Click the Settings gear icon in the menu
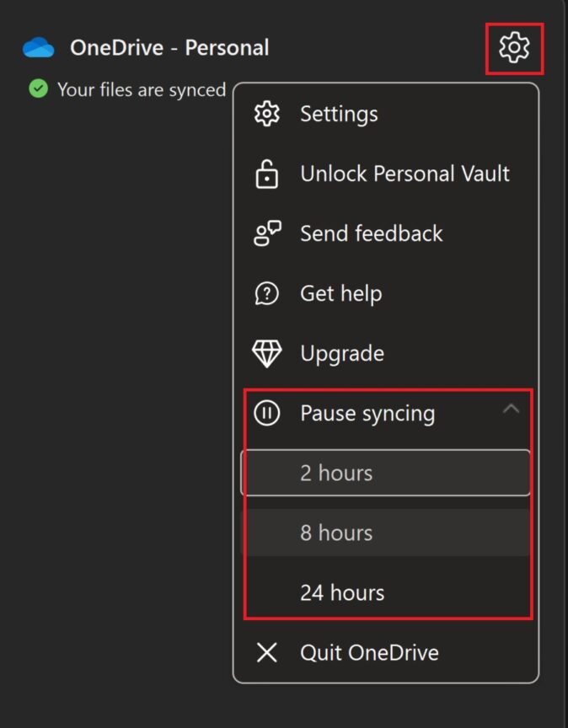568x728 pixels. point(266,114)
